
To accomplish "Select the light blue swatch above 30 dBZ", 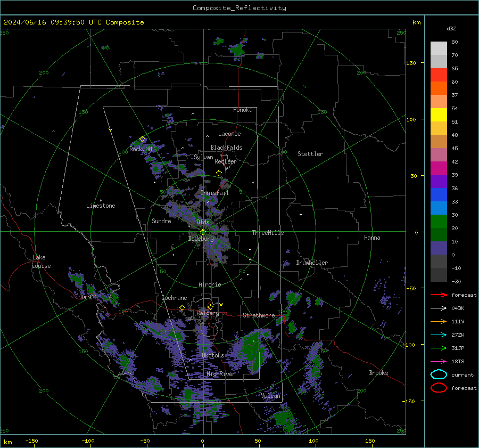I will (x=439, y=208).
